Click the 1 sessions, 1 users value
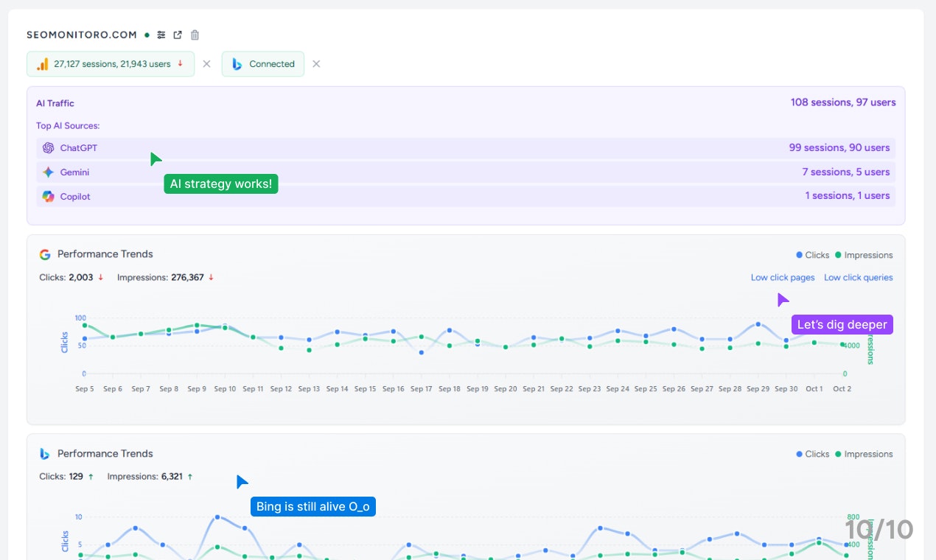The width and height of the screenshot is (936, 560). pos(848,195)
